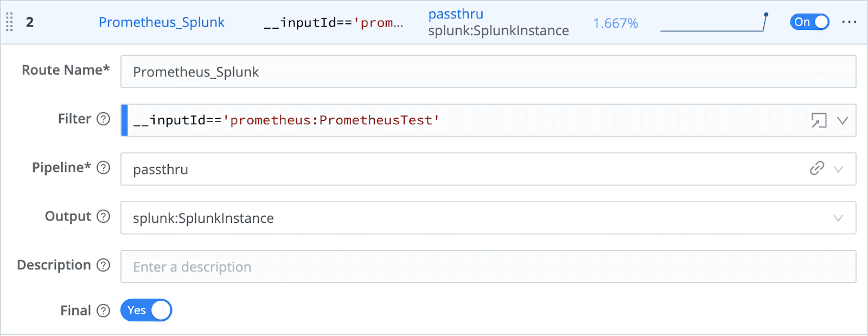
Task: Toggle the Final switch set to Yes
Action: coord(146,311)
